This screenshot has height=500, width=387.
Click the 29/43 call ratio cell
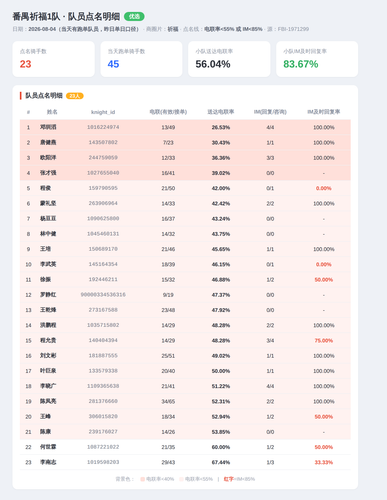pyautogui.click(x=168, y=462)
